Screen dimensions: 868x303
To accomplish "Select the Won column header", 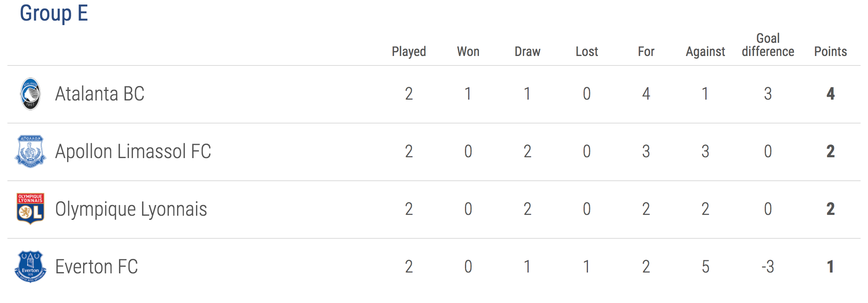I will coord(468,51).
